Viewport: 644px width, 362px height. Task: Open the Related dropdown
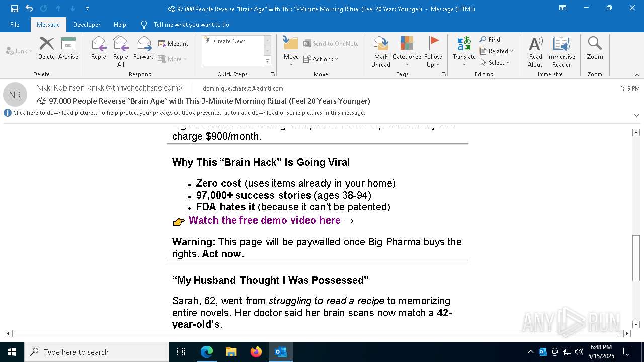(x=497, y=51)
